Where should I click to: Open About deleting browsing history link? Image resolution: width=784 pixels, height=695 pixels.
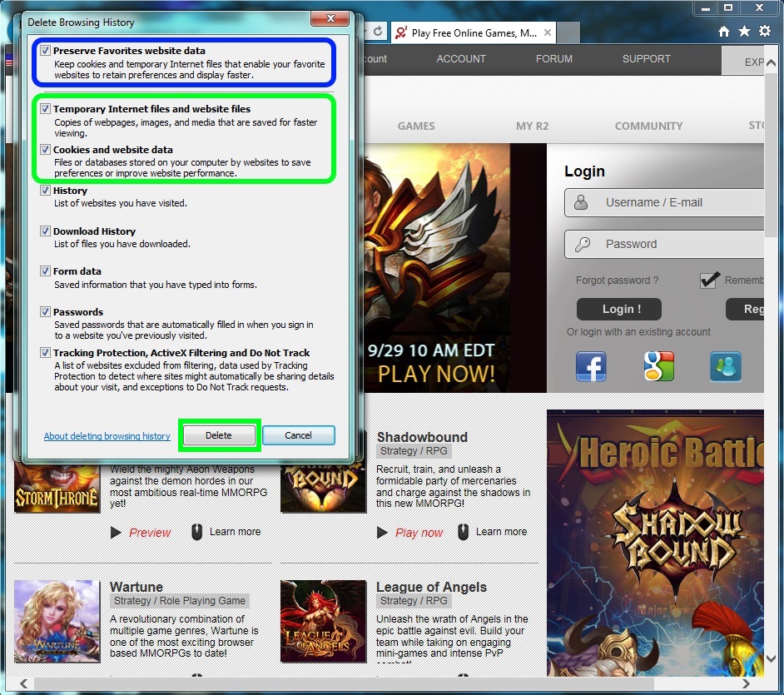[107, 436]
